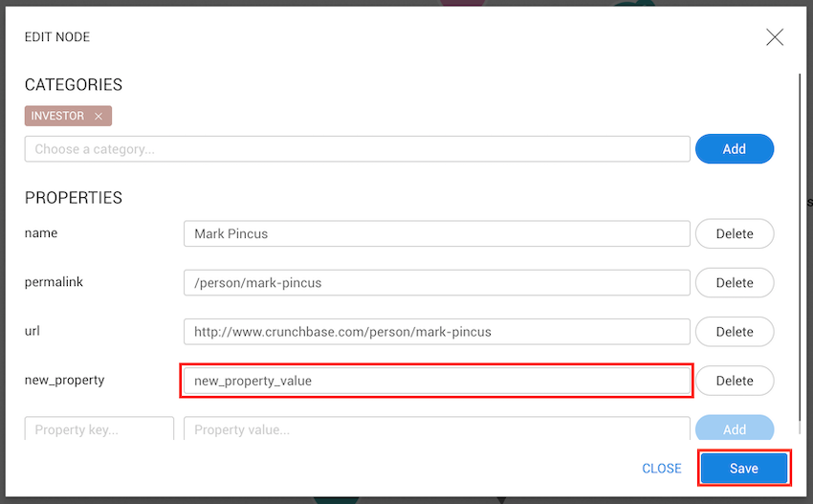This screenshot has width=813, height=504.
Task: Select the new_property value field
Action: coord(436,381)
